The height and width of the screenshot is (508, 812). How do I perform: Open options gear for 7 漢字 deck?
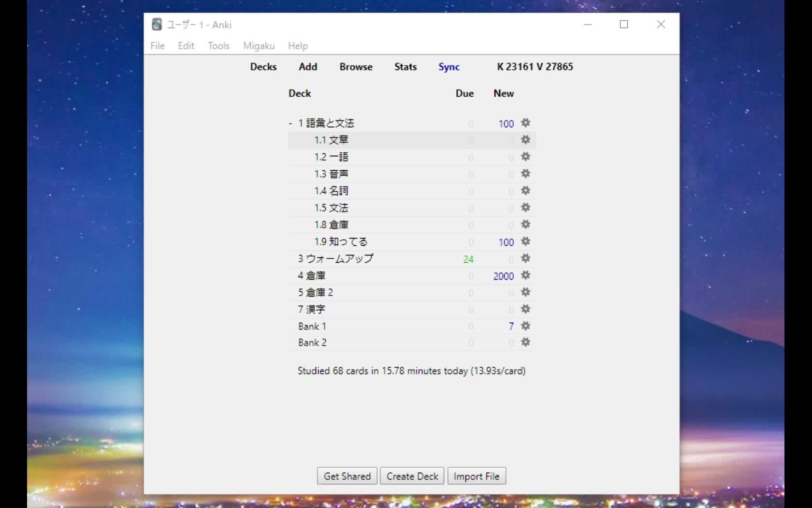[x=525, y=309]
